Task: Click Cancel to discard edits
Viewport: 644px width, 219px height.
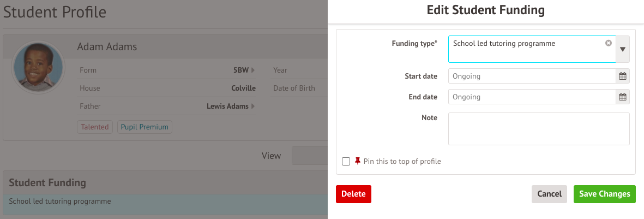Action: [x=549, y=194]
